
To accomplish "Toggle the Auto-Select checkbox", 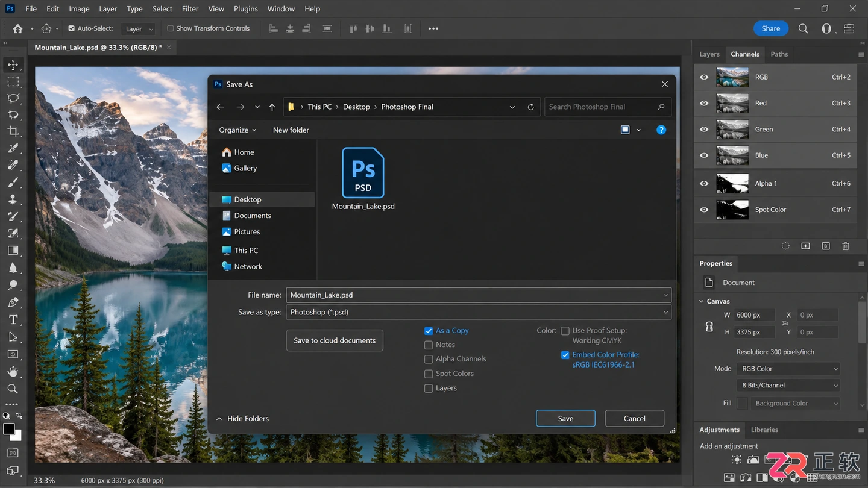I will [72, 28].
